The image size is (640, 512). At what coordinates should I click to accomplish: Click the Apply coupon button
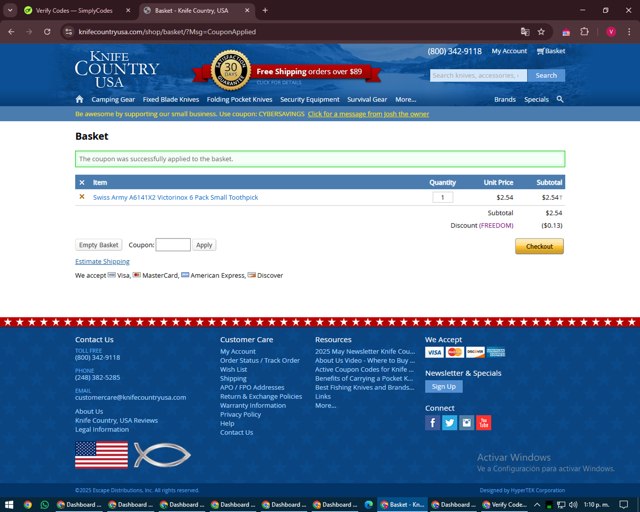point(204,245)
